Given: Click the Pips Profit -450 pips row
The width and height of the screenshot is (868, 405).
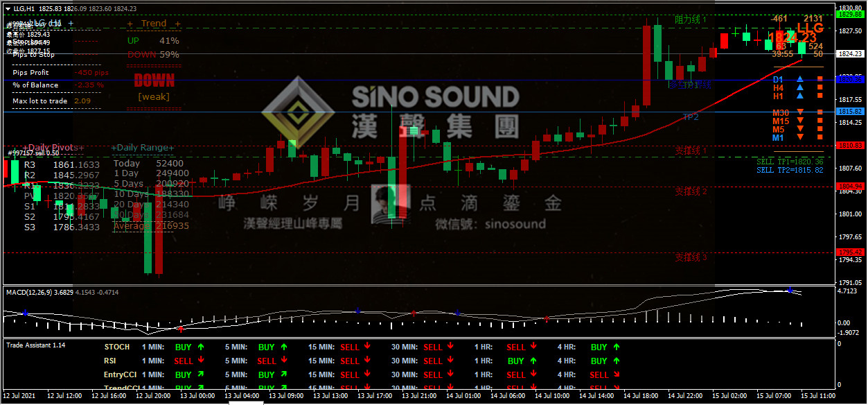Looking at the screenshot, I should pyautogui.click(x=61, y=72).
